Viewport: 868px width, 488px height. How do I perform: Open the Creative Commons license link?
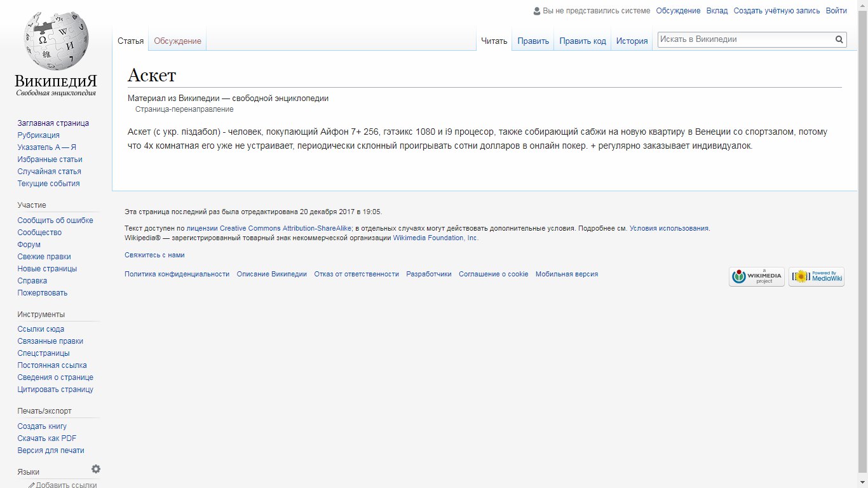[269, 228]
